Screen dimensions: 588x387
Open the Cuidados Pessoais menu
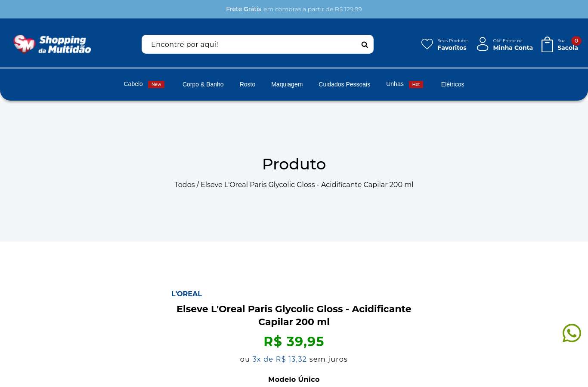[344, 84]
